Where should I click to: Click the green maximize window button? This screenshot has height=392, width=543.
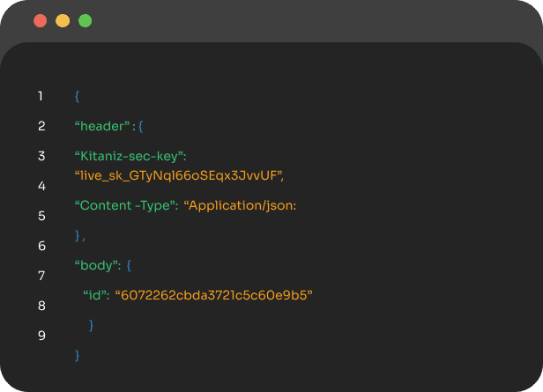85,20
